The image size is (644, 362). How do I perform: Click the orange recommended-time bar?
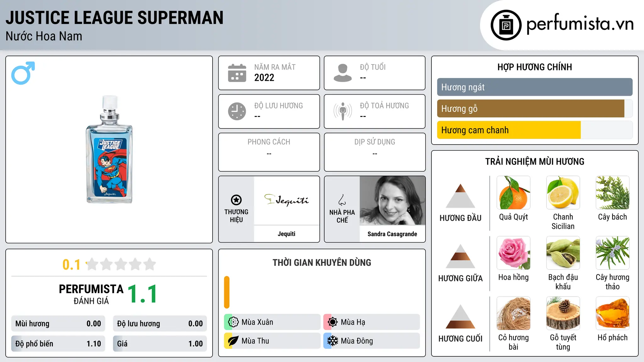[x=227, y=292]
